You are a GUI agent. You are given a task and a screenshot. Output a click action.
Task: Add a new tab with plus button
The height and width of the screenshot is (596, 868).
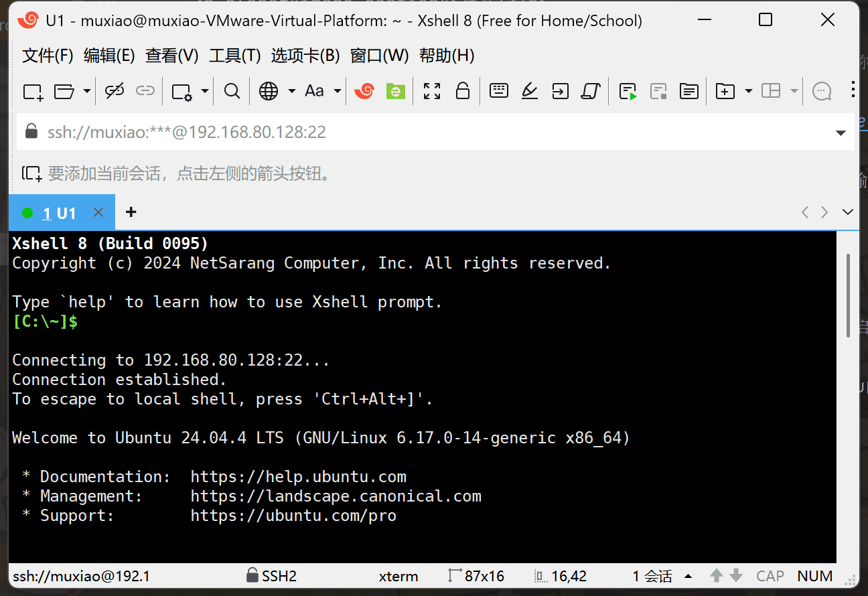pos(131,212)
